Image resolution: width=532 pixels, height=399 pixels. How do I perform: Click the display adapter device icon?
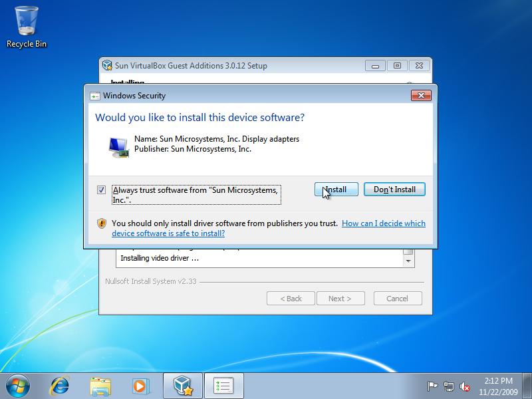[x=119, y=146]
